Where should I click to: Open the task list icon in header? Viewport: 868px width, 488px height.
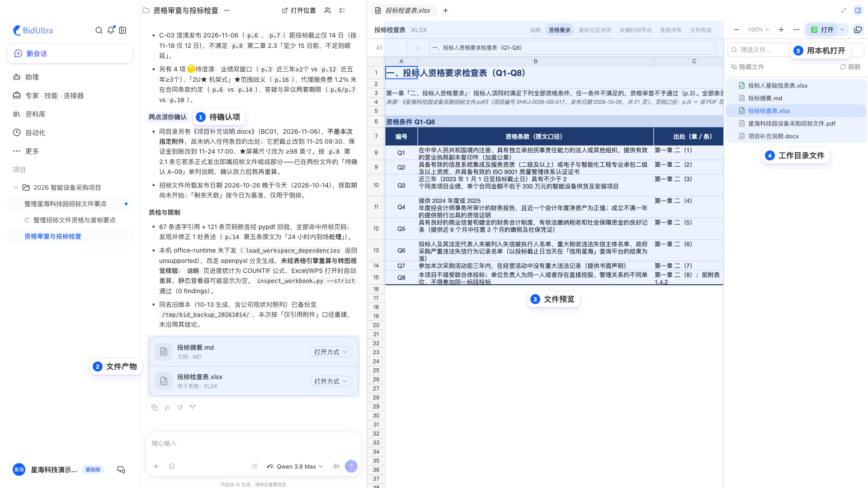pos(342,10)
